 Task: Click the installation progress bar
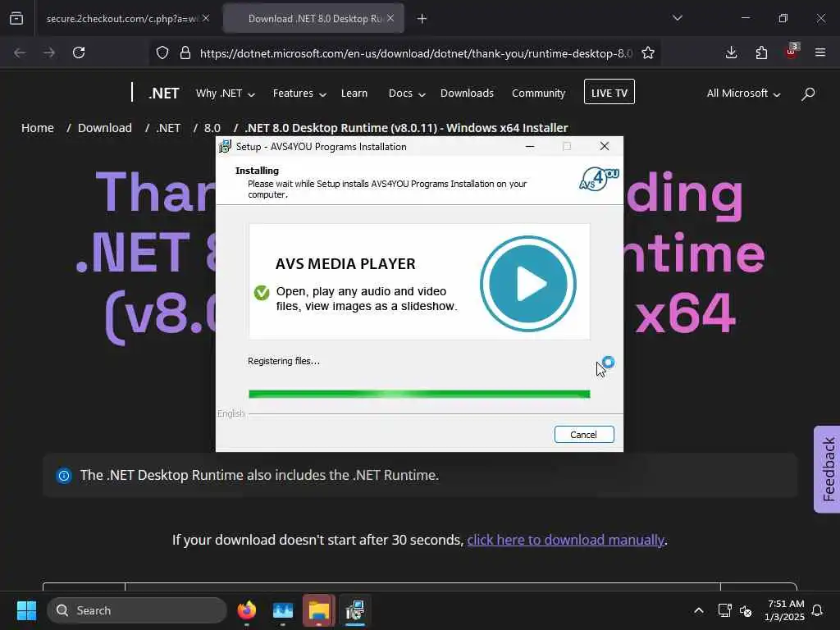[419, 395]
